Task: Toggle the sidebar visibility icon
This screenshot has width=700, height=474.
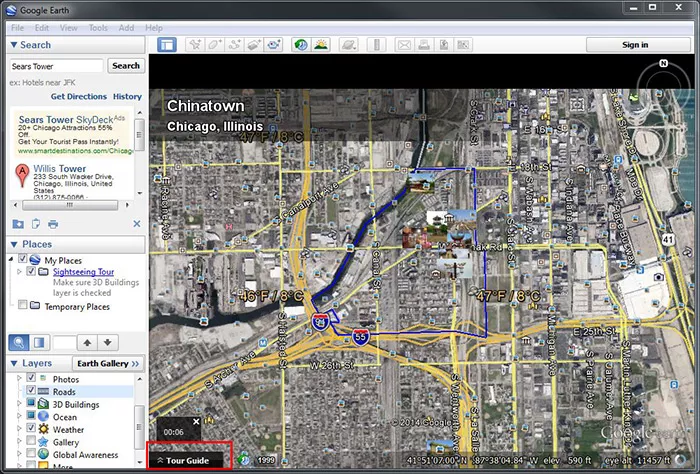Action: click(x=167, y=45)
